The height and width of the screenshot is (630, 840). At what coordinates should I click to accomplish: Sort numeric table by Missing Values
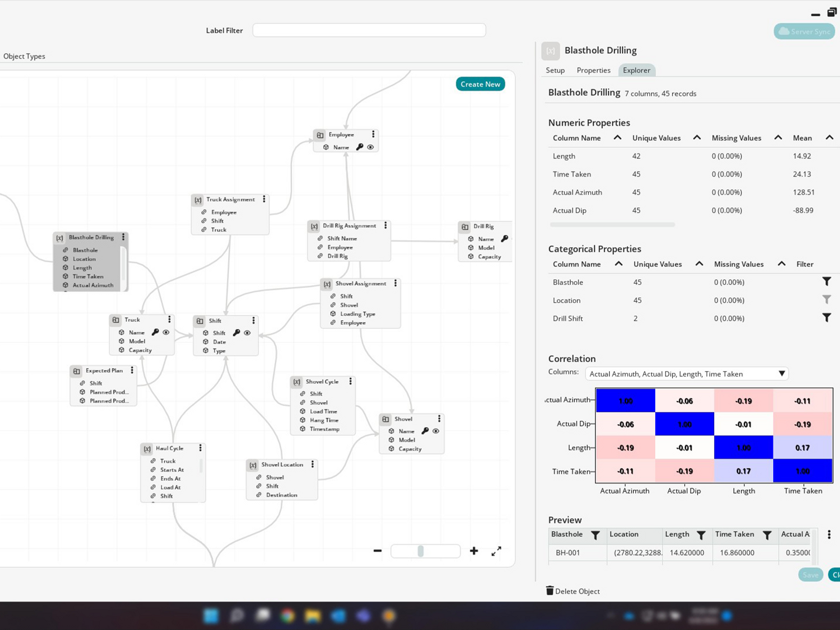pyautogui.click(x=778, y=138)
